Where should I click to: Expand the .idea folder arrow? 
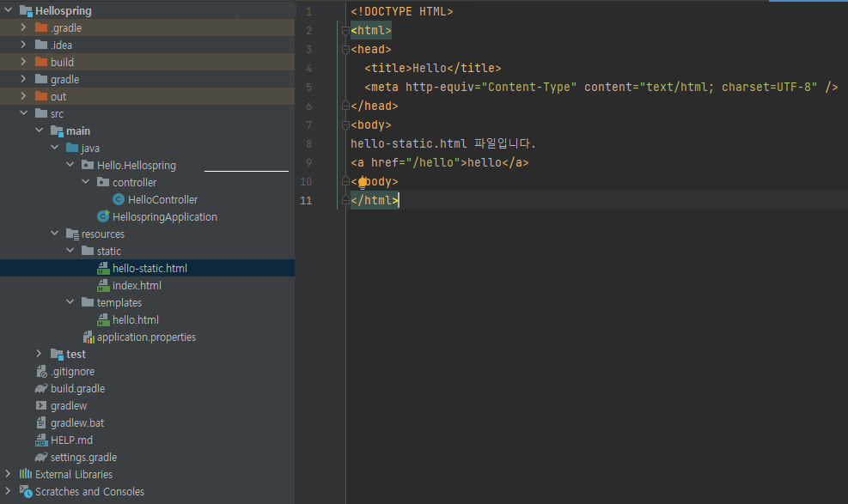(x=23, y=45)
